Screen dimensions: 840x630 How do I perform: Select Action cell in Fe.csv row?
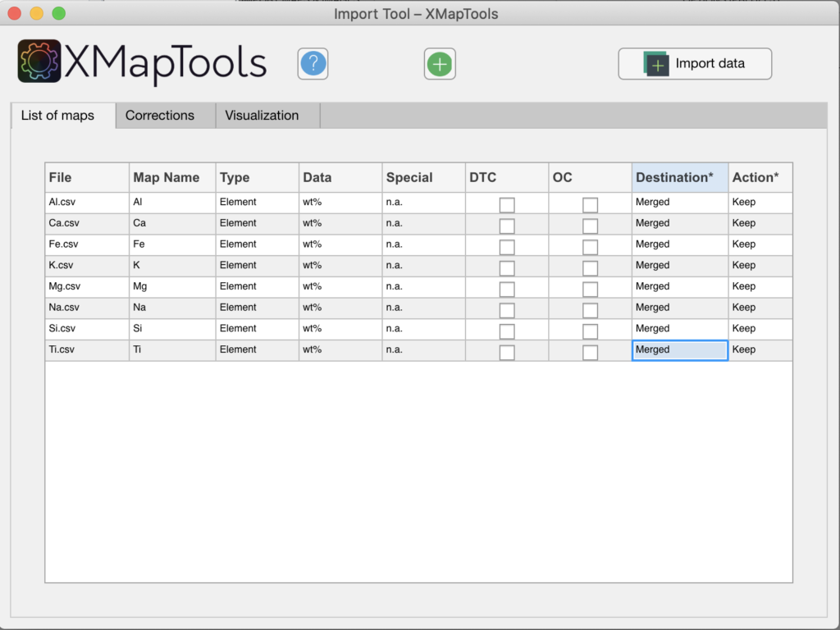tap(760, 244)
